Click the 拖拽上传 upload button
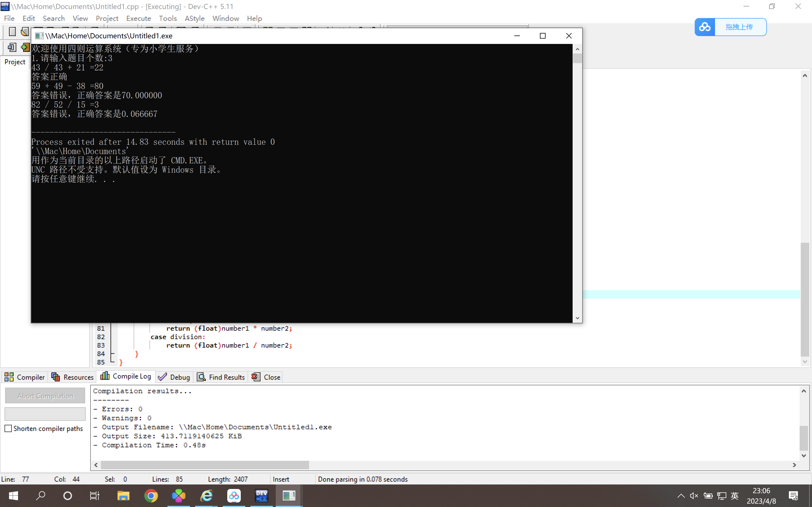Viewport: 812px width, 507px height. click(740, 27)
